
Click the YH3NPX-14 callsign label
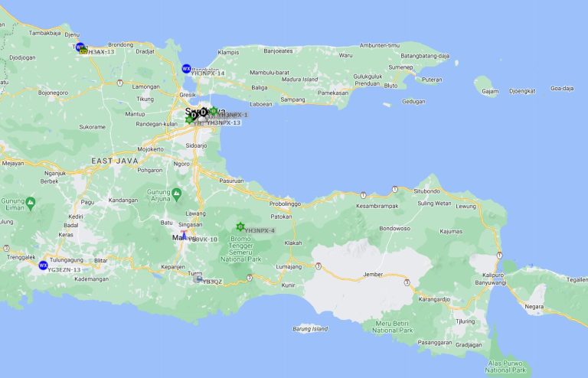[208, 73]
